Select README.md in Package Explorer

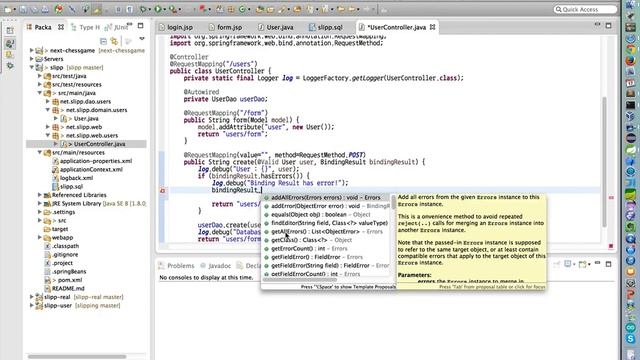[68, 288]
